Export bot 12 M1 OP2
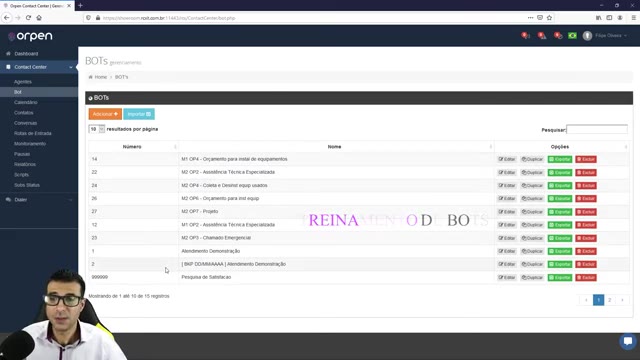 [x=560, y=225]
